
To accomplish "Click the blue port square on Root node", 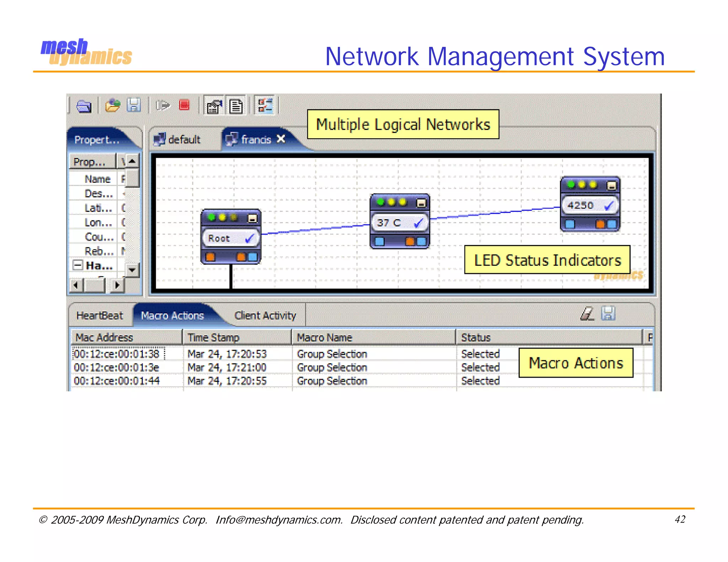I will (252, 256).
